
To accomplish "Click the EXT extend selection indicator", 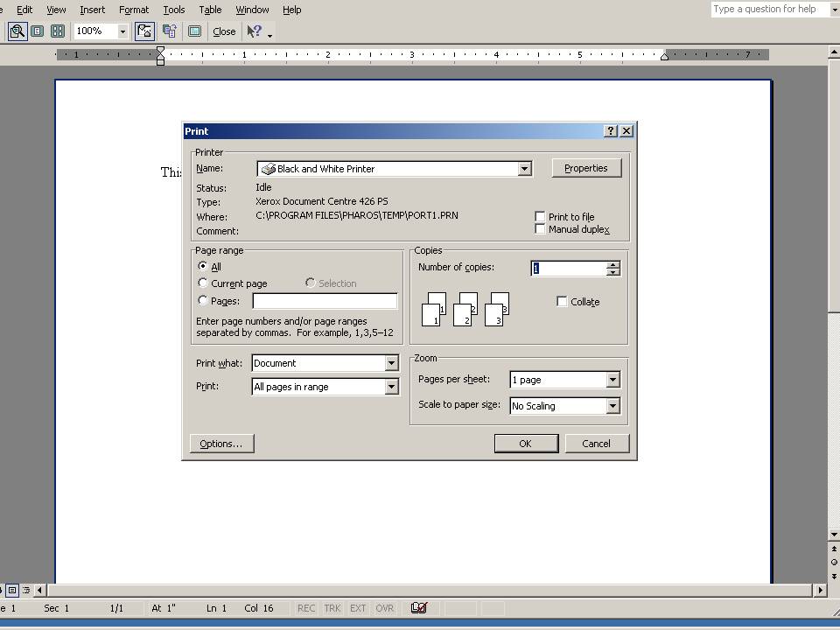I will 358,608.
